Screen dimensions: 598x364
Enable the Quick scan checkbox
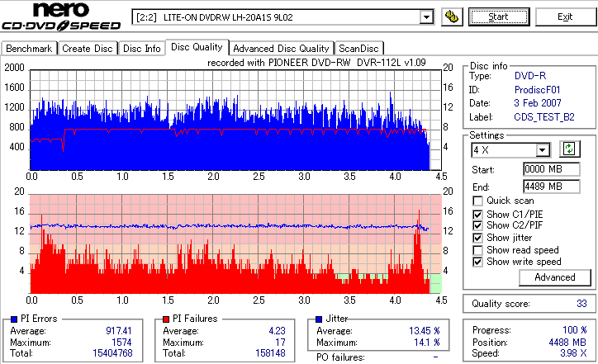477,201
